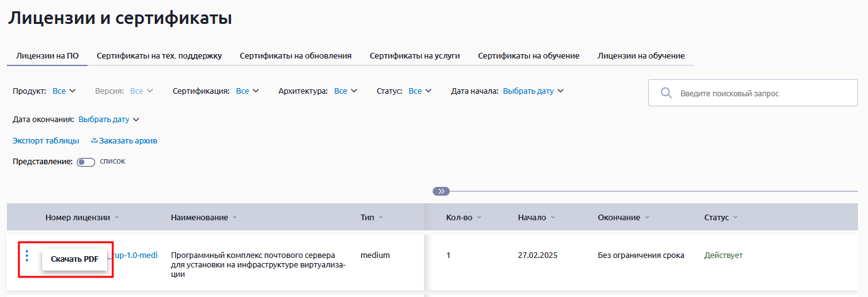
Task: Click the magnifier search icon
Action: point(666,93)
